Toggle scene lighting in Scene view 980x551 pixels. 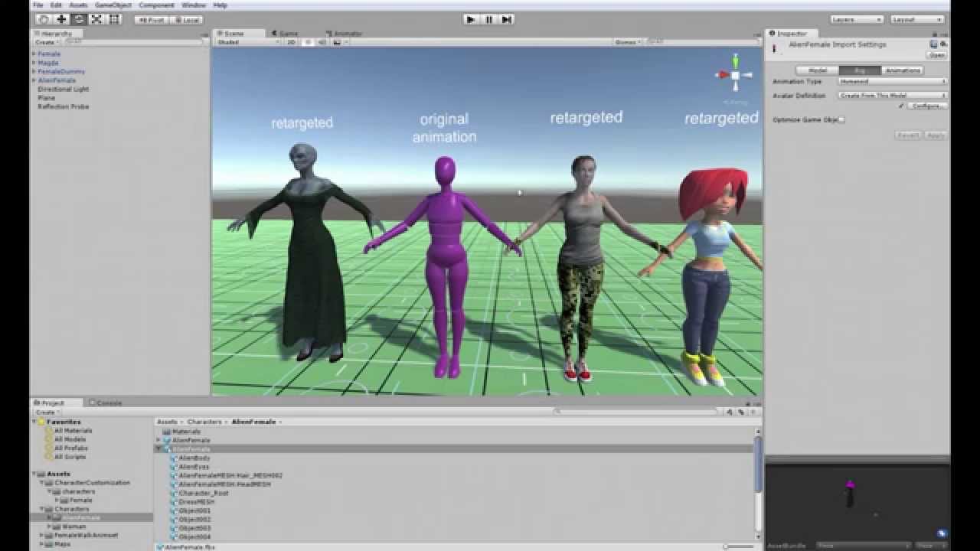click(x=308, y=42)
